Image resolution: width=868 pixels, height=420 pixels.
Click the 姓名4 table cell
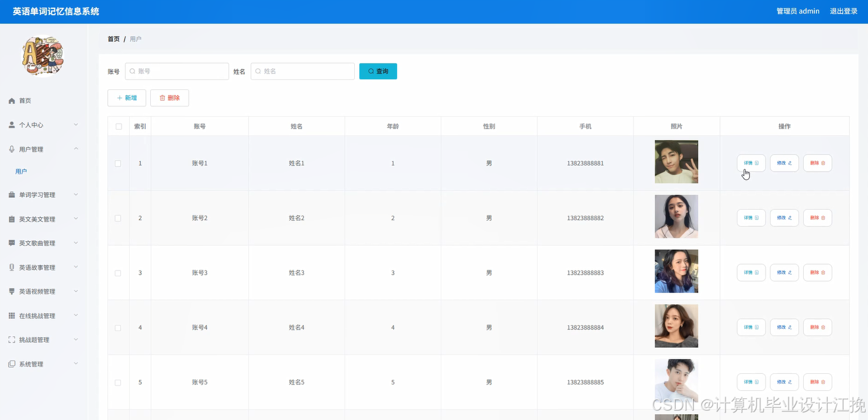coord(297,328)
